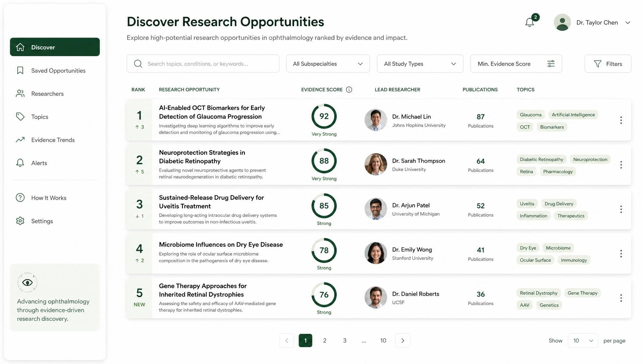Select the Microbiome topic tag
The width and height of the screenshot is (643, 364).
(x=558, y=248)
